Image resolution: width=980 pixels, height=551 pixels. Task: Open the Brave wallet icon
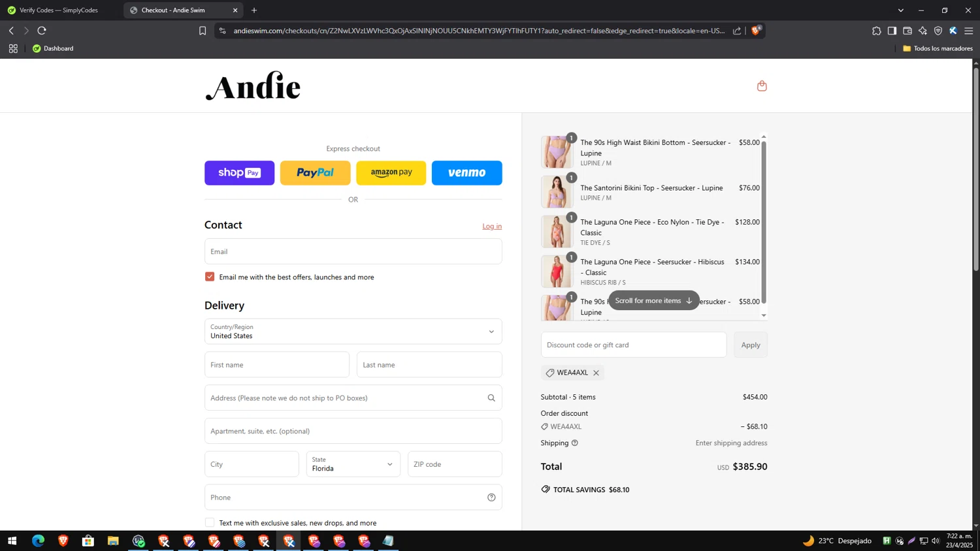(907, 31)
